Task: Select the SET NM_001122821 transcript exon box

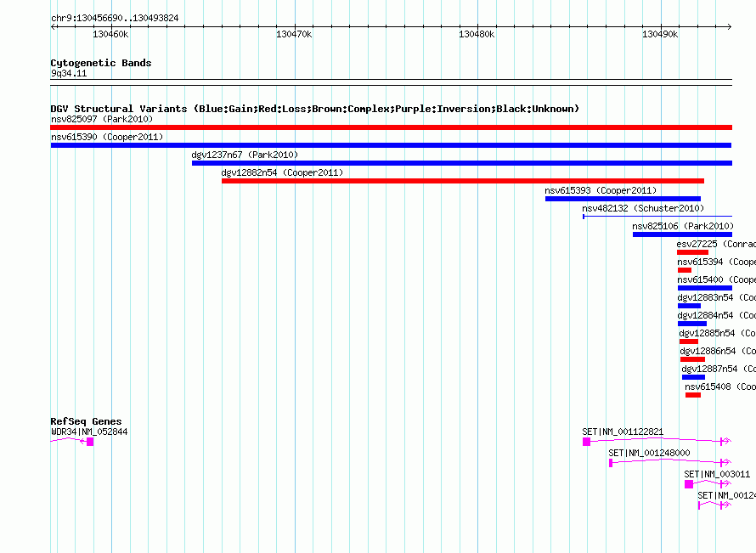Action: tap(587, 442)
